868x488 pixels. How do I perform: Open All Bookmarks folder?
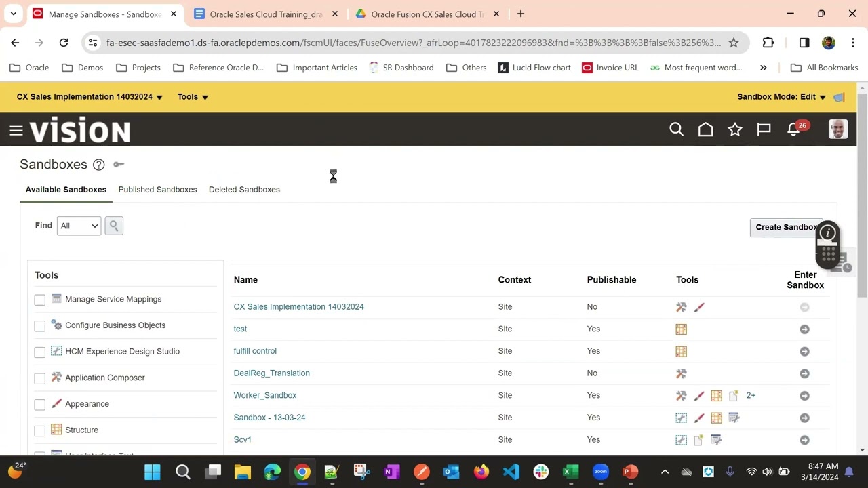click(x=825, y=68)
